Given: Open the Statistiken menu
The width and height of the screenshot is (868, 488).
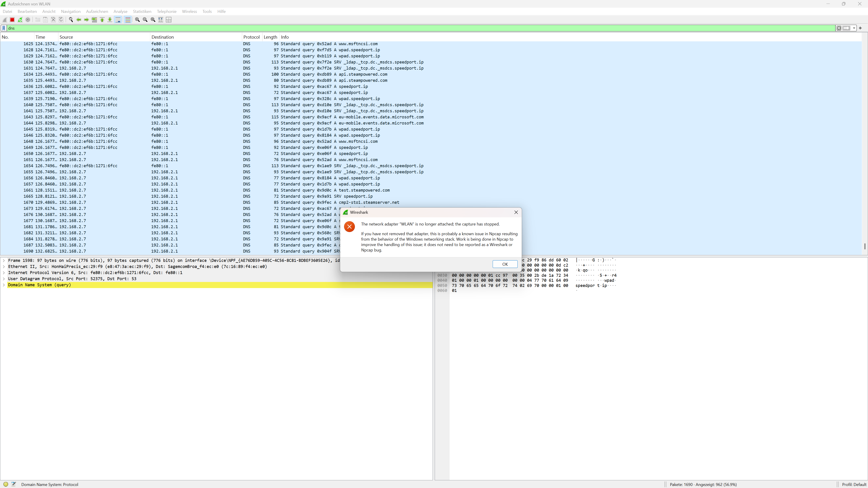Looking at the screenshot, I should pos(142,12).
